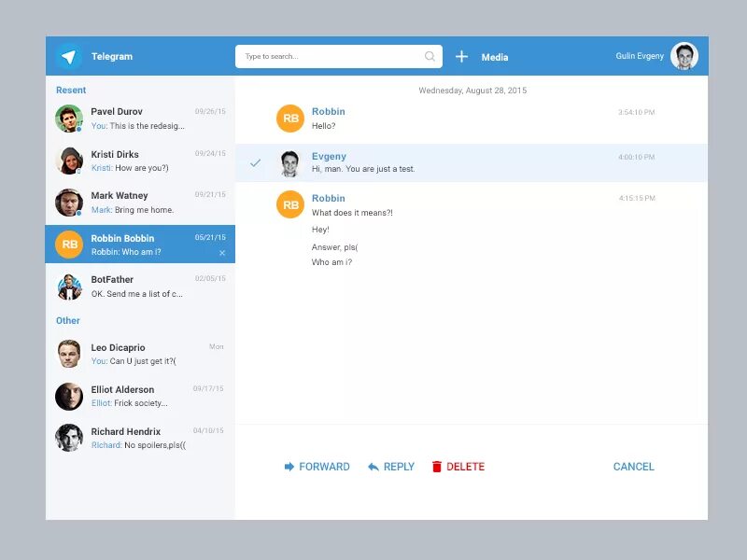The width and height of the screenshot is (747, 560).
Task: Click the RB avatar beside 'Hello?' message
Action: [290, 119]
